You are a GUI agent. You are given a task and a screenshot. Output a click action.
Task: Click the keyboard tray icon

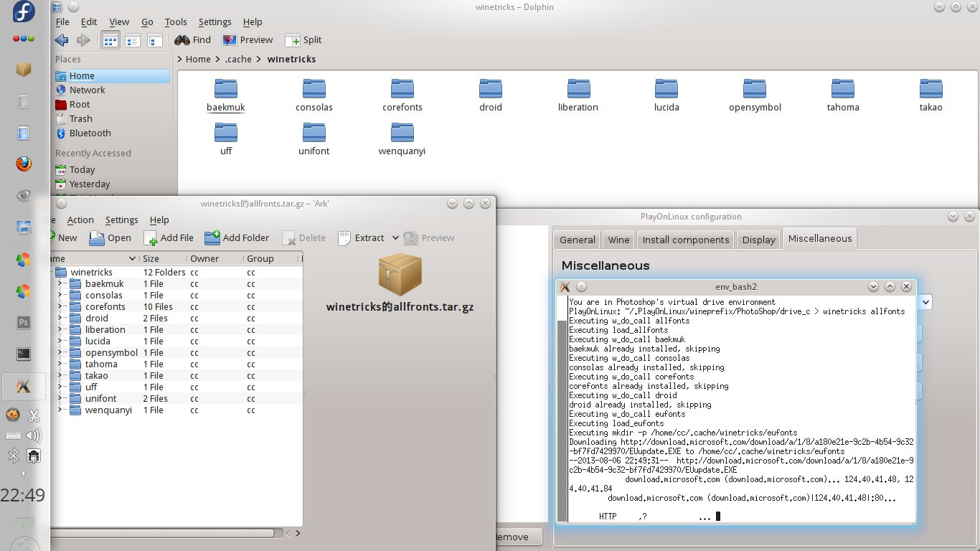point(14,435)
